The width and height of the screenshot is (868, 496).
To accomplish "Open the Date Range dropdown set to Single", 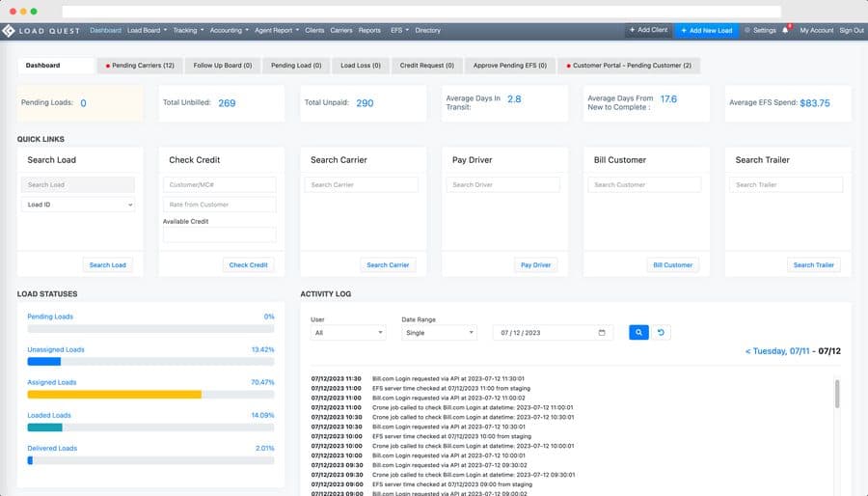I will [x=439, y=333].
